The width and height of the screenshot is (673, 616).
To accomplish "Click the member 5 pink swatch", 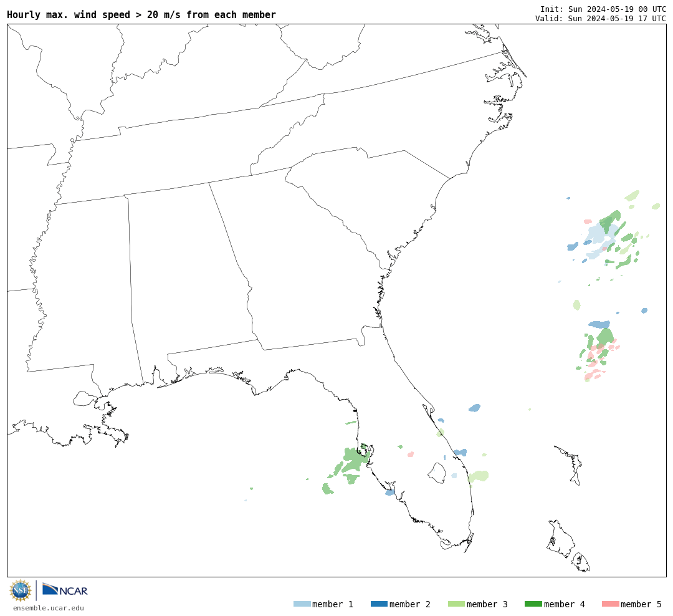I will [610, 604].
